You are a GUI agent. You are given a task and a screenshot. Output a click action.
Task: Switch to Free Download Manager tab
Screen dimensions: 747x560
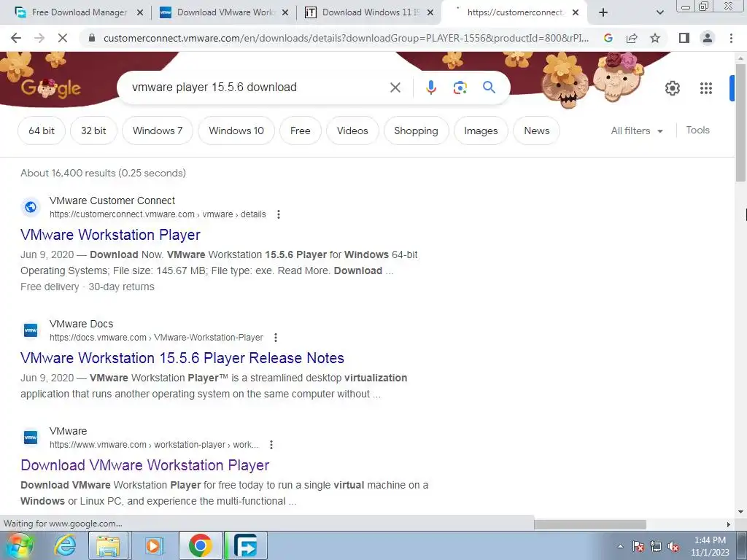click(x=71, y=12)
